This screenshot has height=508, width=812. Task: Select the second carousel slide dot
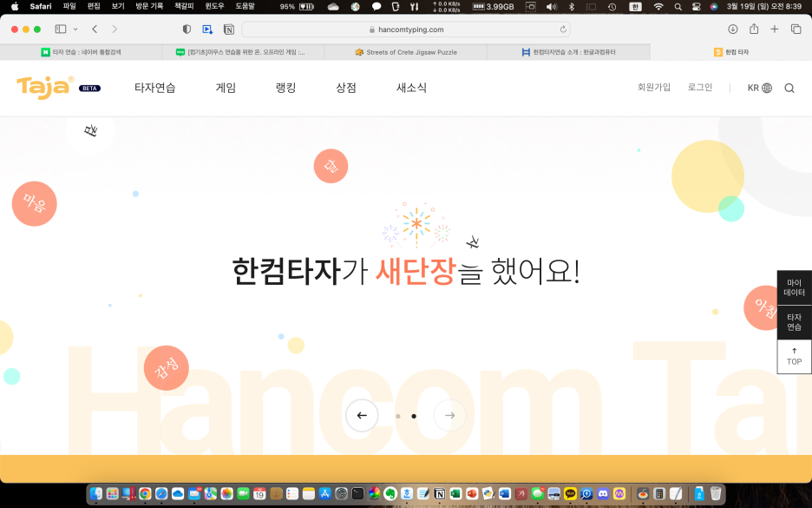(x=414, y=416)
